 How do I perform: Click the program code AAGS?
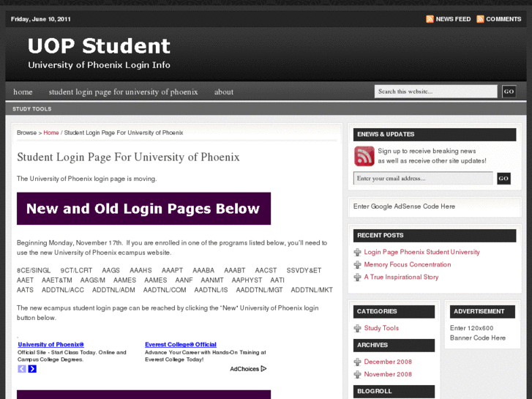click(x=111, y=271)
